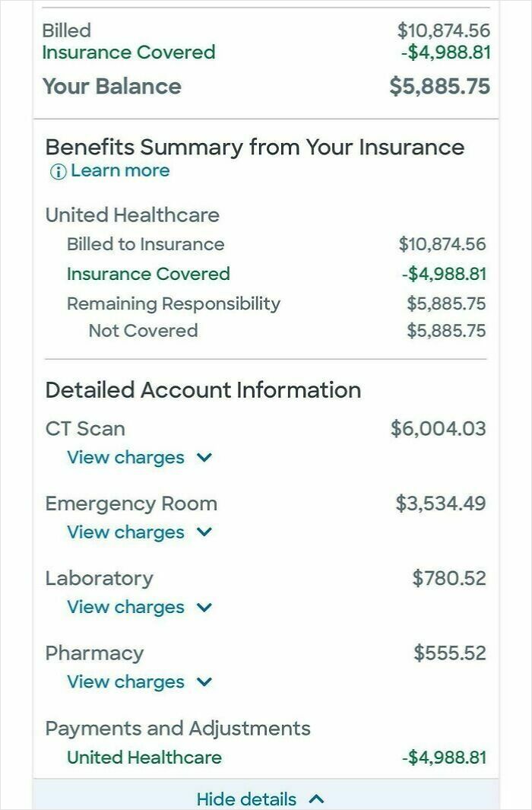The image size is (532, 810).
Task: Click the Laboratory charge amount
Action: (458, 578)
